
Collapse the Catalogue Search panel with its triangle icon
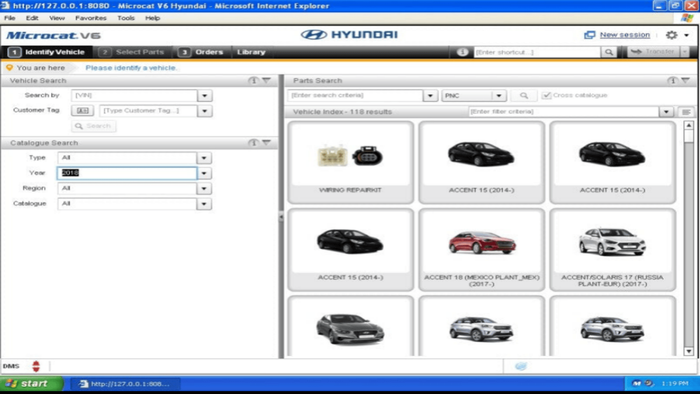pos(267,143)
